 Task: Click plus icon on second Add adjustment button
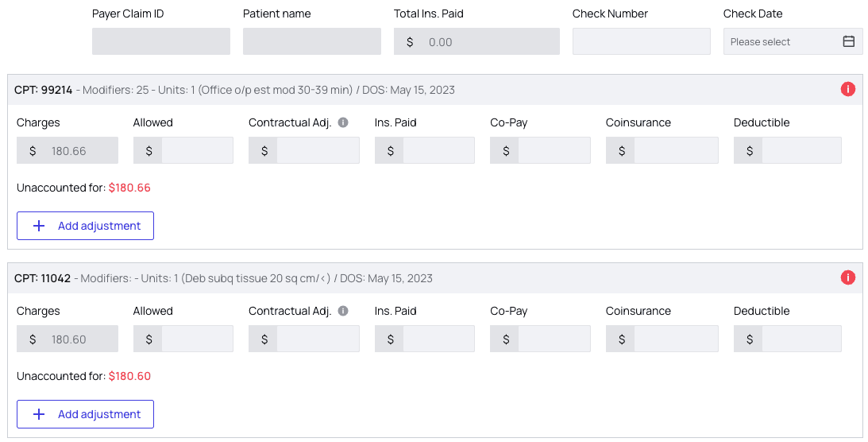tap(39, 414)
